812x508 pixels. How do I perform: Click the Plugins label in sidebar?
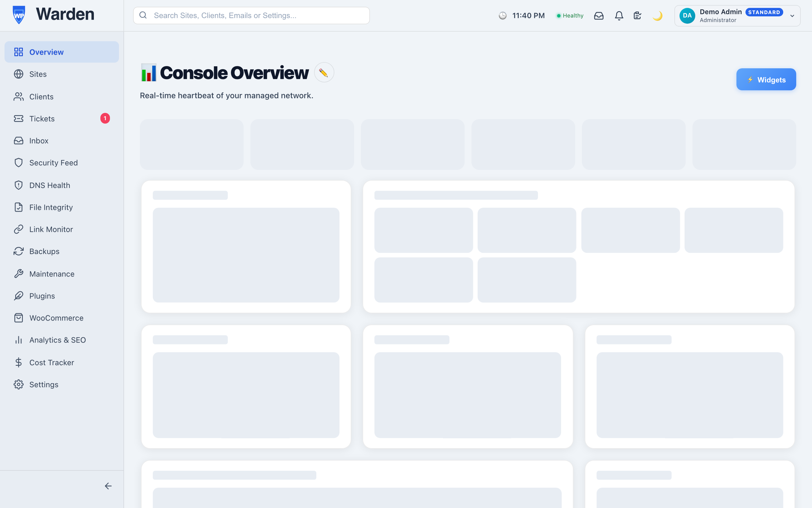(42, 296)
